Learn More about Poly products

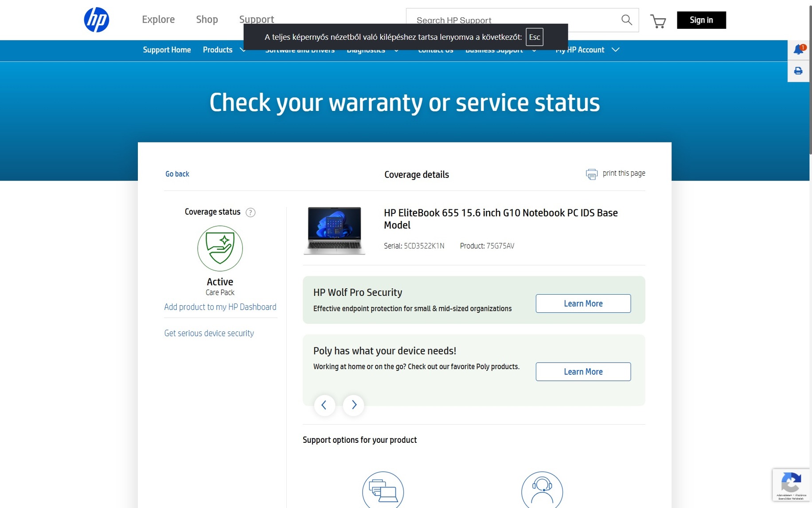coord(583,372)
